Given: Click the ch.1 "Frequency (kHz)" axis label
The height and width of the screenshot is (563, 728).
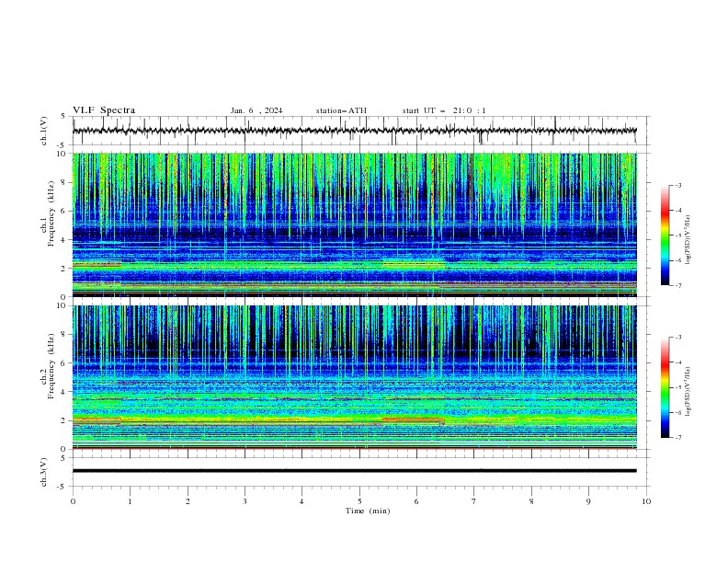Looking at the screenshot, I should click(51, 213).
